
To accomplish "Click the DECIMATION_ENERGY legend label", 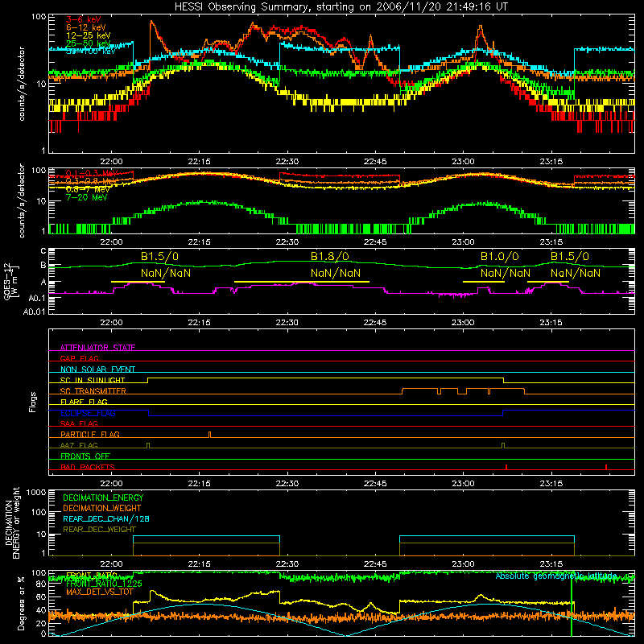I will [103, 497].
